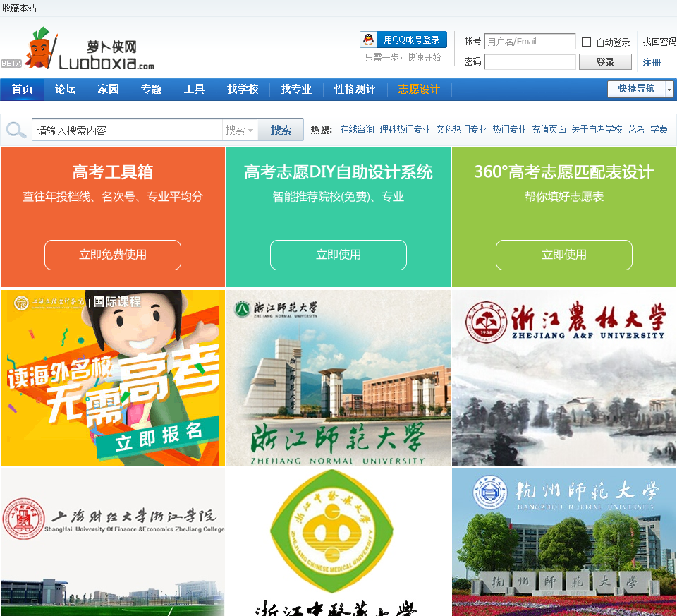677x616 pixels.
Task: Open the 读海外名校无需高考 banner
Action: (x=113, y=378)
